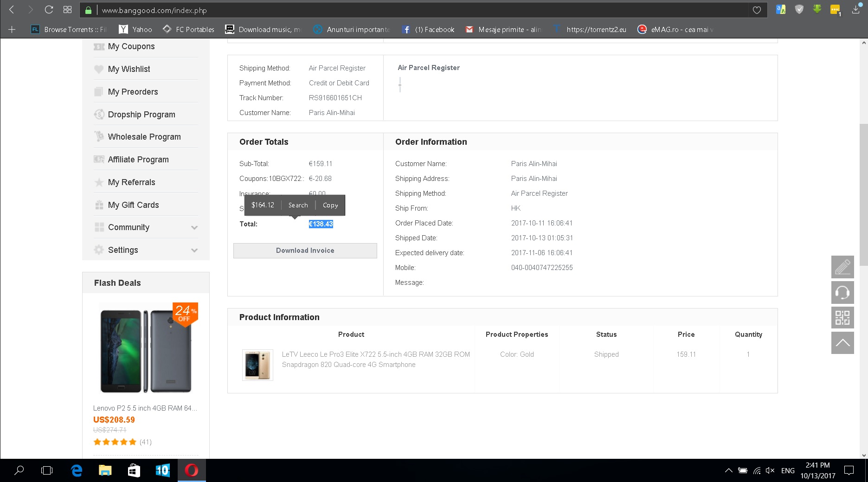Reload the Banggood page
The image size is (868, 482).
[x=49, y=10]
